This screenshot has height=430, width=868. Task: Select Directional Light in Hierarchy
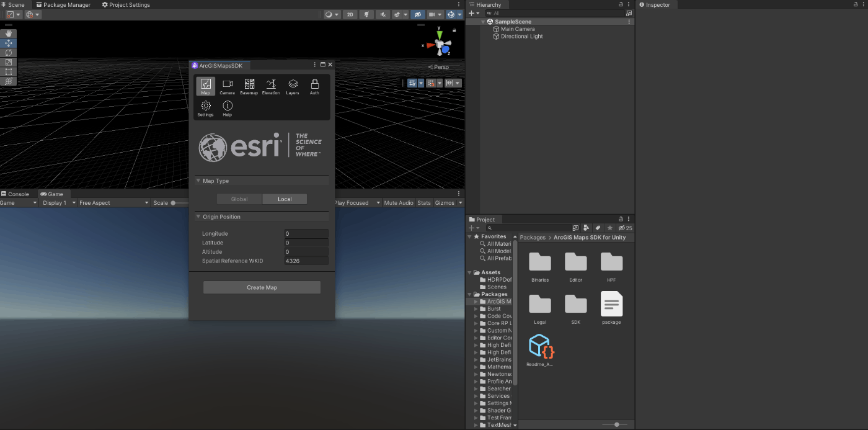pos(517,37)
